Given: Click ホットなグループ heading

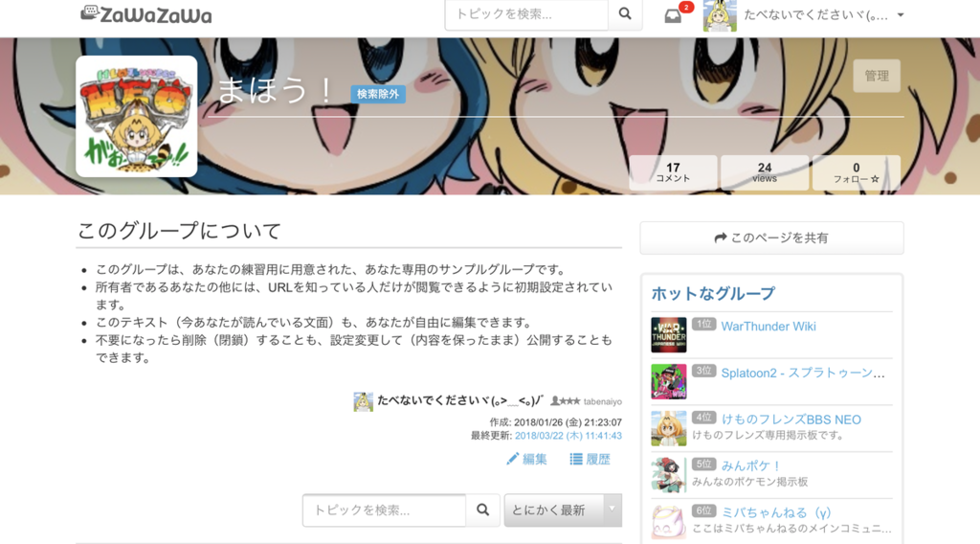Looking at the screenshot, I should click(x=713, y=293).
